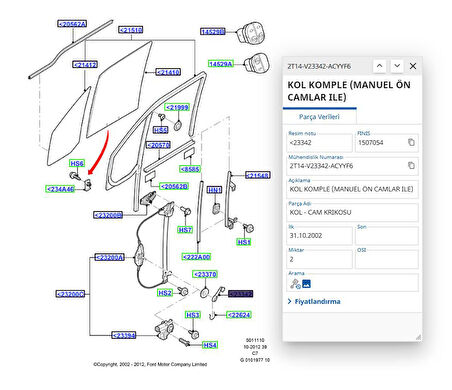
Task: Select diagram callout HS1
Action: [244, 242]
